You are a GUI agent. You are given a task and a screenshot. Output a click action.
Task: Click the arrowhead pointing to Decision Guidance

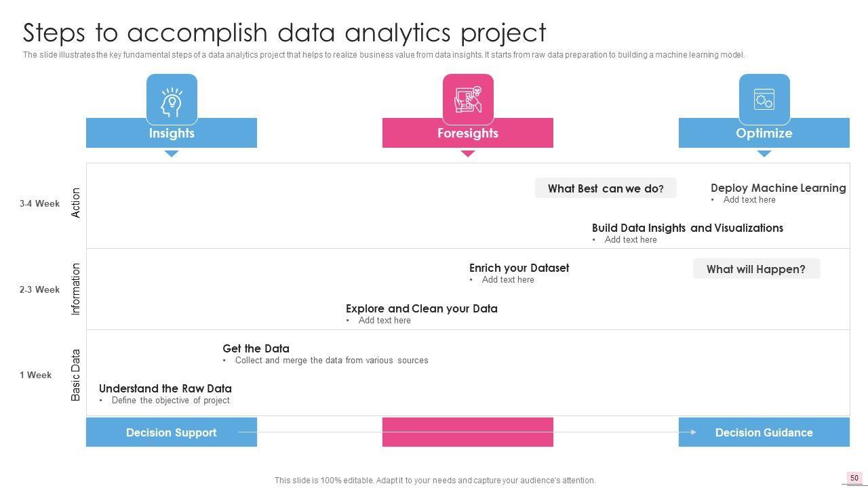[692, 432]
